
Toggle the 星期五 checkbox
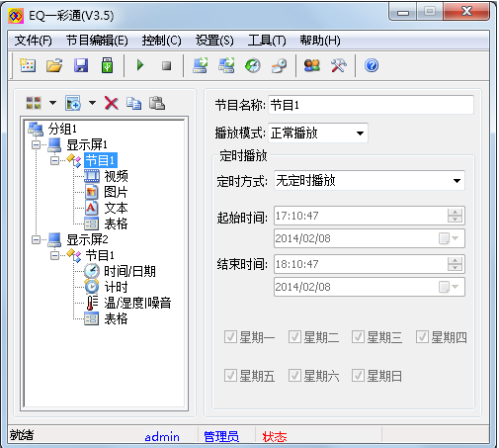click(x=230, y=376)
